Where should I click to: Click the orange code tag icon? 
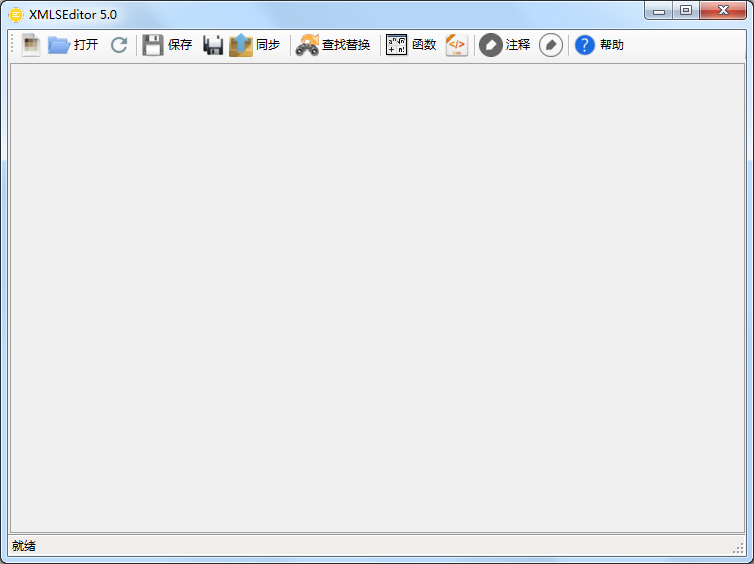(x=456, y=45)
